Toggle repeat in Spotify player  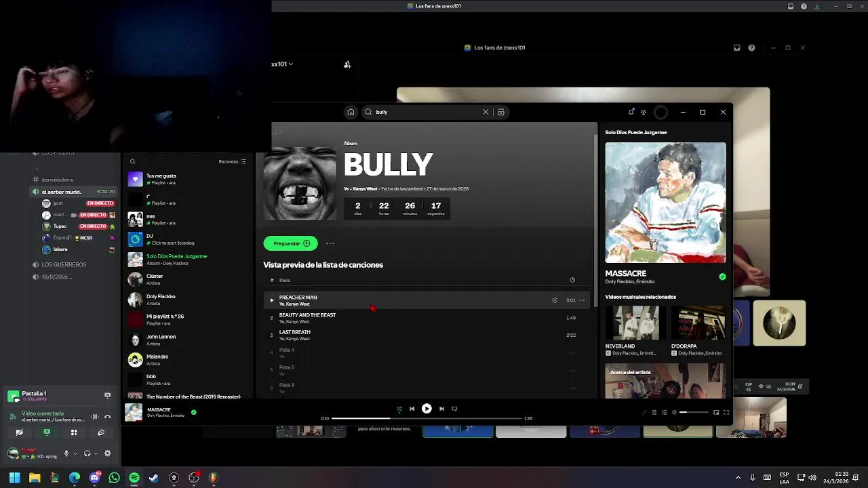(454, 409)
